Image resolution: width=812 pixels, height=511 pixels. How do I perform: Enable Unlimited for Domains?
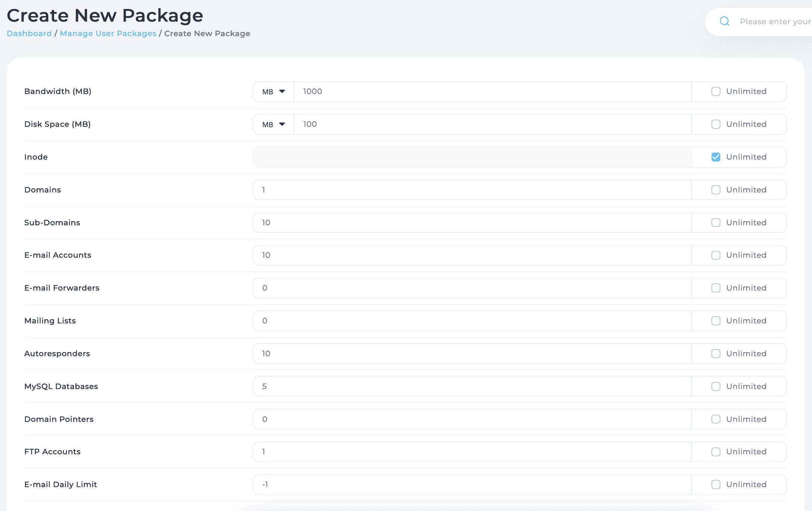[x=716, y=190]
